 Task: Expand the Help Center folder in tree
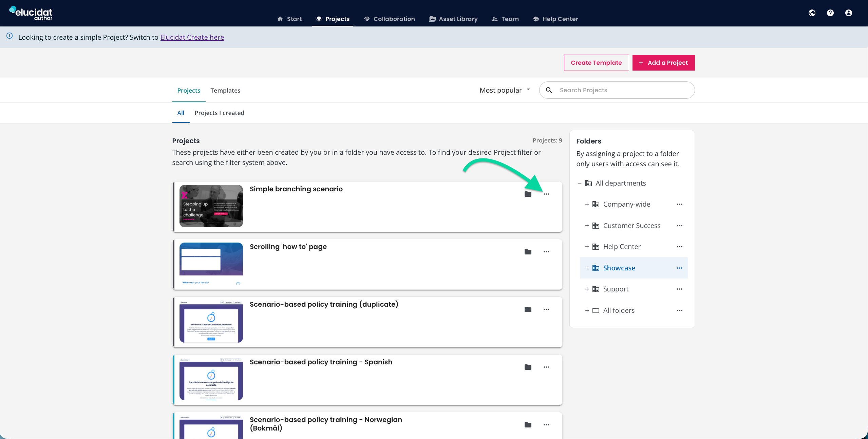pyautogui.click(x=587, y=247)
